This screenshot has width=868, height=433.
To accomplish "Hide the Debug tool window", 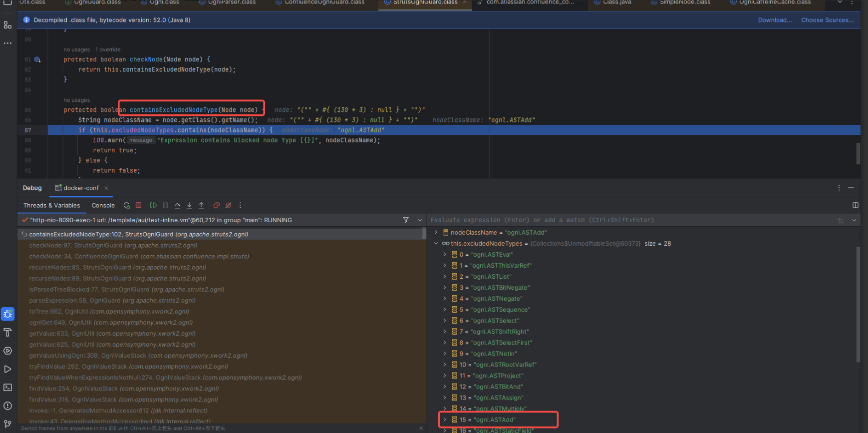I will tap(851, 188).
